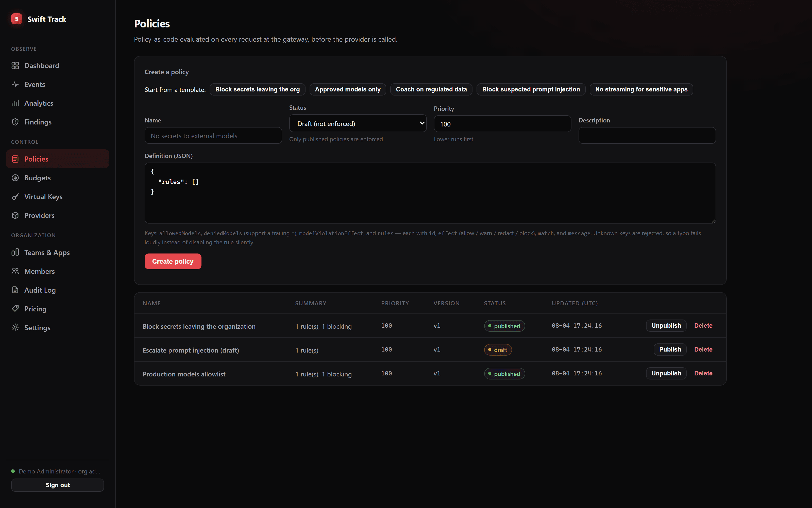This screenshot has width=812, height=508.
Task: Delete the Escalate prompt injection policy
Action: click(x=703, y=350)
